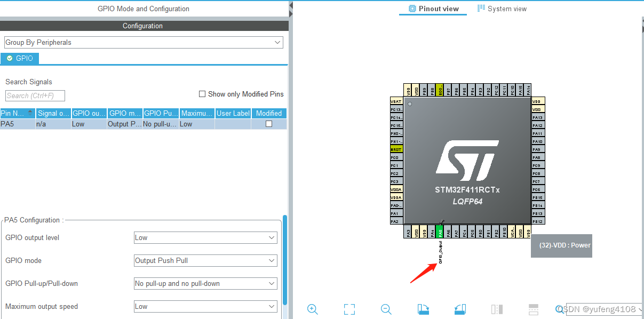This screenshot has height=319, width=644.
Task: Sort by the GPIO output level column header
Action: point(89,113)
